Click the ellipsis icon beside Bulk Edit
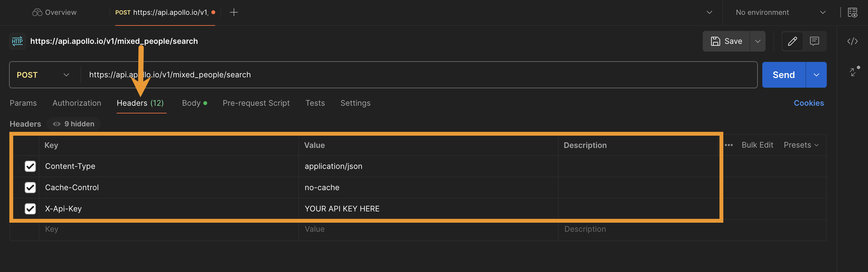The width and height of the screenshot is (868, 272). 728,145
